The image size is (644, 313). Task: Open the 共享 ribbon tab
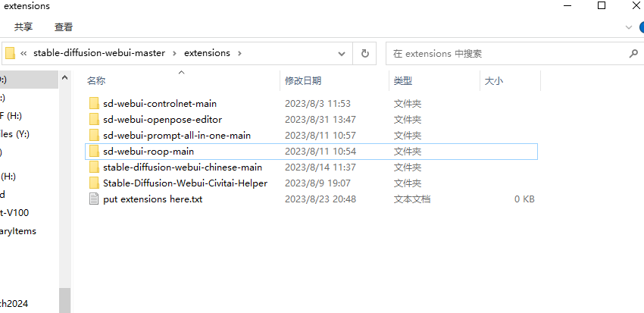(x=23, y=27)
